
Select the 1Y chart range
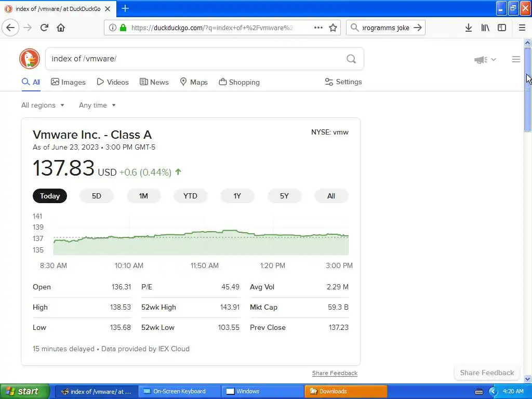click(x=237, y=196)
